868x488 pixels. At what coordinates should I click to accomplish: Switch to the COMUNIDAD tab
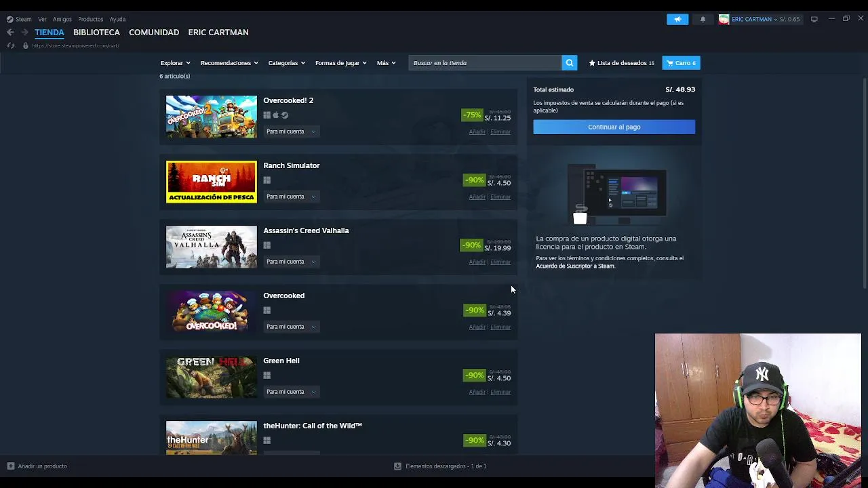coord(154,32)
